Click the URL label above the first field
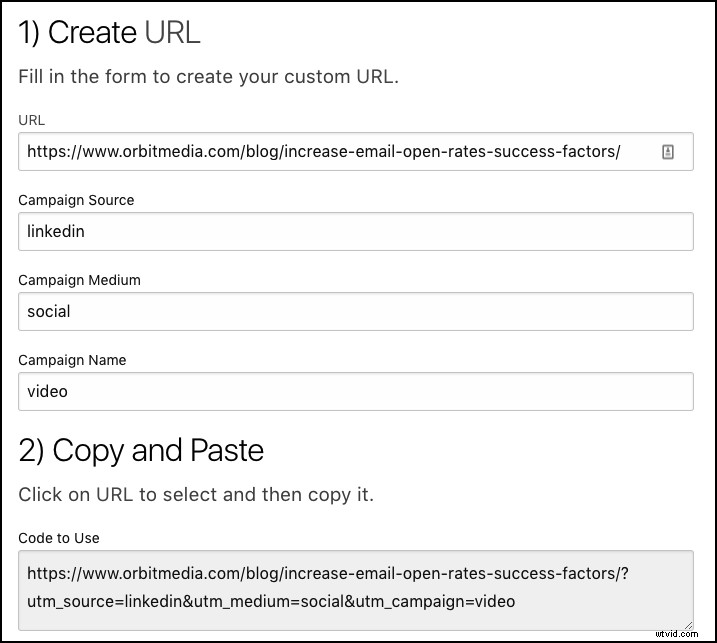Image resolution: width=717 pixels, height=643 pixels. [x=32, y=120]
